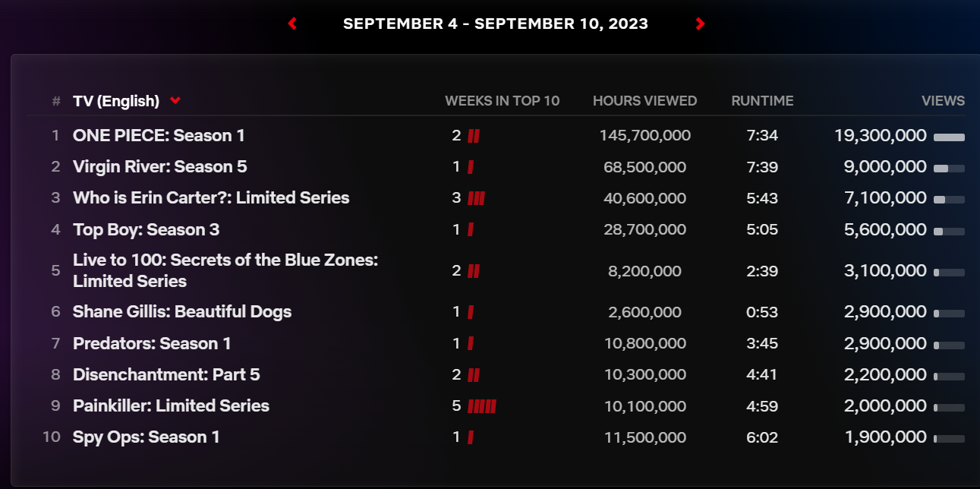The width and height of the screenshot is (980, 489).
Task: Click the Weeks in Top 10 header
Action: [502, 100]
